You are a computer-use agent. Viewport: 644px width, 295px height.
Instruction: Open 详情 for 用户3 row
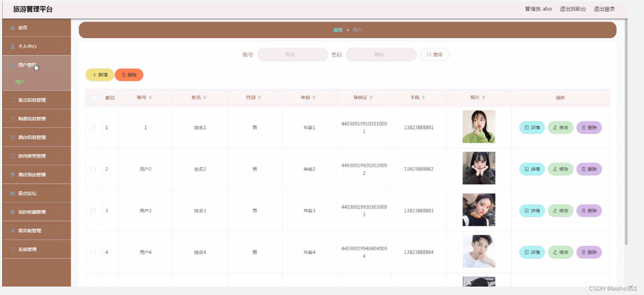532,211
